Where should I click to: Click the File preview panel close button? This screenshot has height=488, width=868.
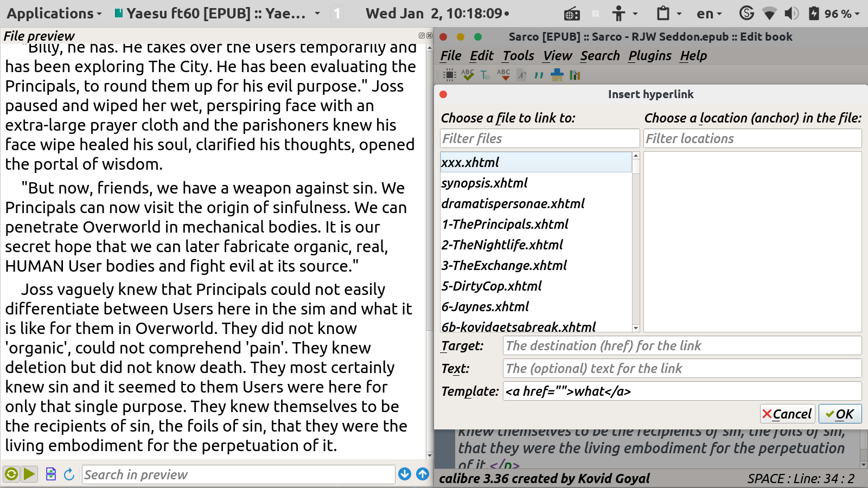(430, 36)
